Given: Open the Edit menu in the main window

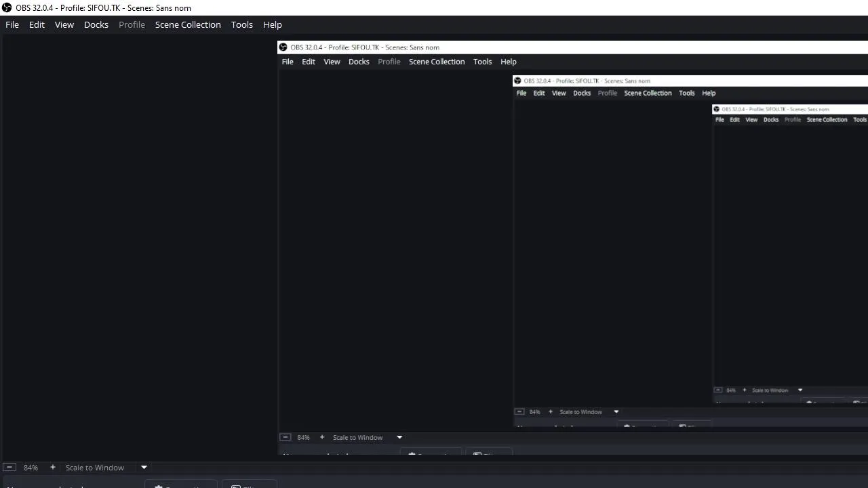Looking at the screenshot, I should [x=37, y=24].
